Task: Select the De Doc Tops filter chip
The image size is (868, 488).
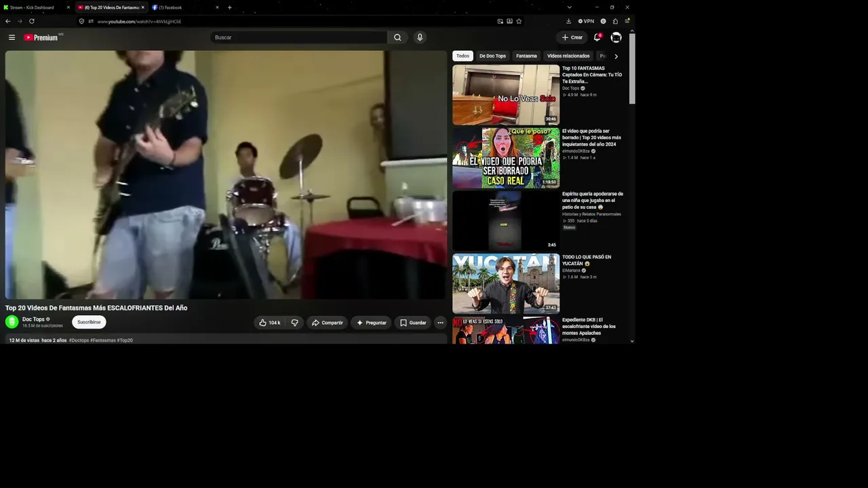Action: pyautogui.click(x=492, y=56)
